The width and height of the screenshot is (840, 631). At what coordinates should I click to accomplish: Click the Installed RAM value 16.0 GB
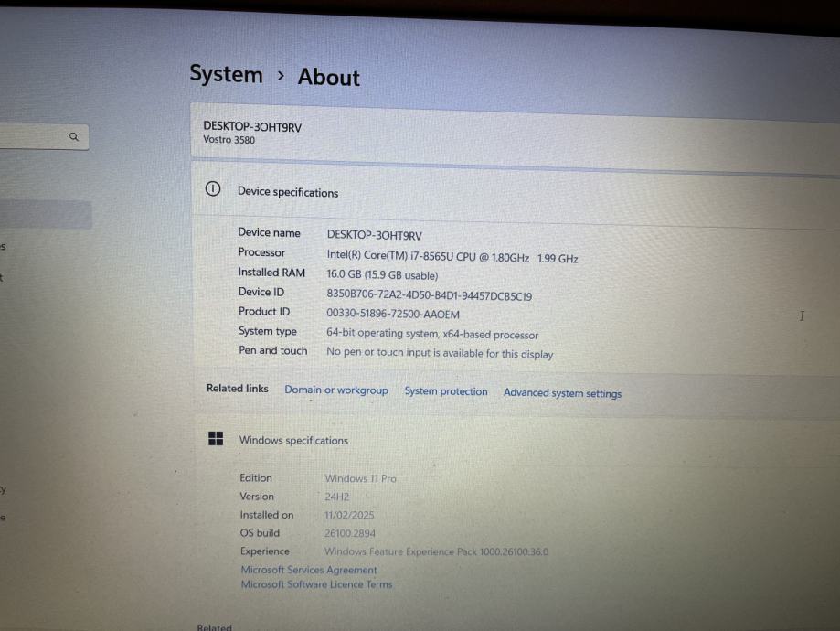[382, 275]
